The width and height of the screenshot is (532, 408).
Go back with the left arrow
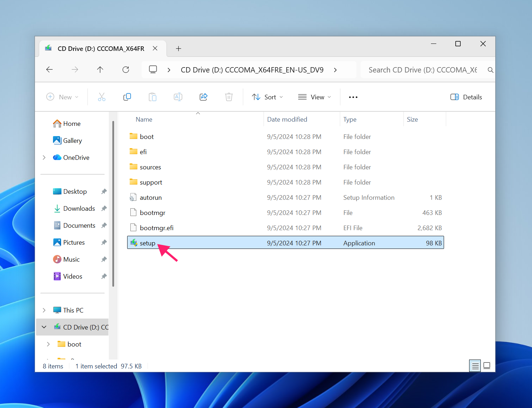[49, 70]
